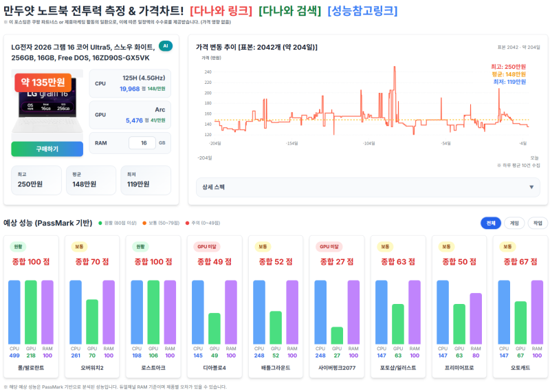Click the 최저: 119만원 chart legend
Image resolution: width=550 pixels, height=392 pixels.
(509, 82)
